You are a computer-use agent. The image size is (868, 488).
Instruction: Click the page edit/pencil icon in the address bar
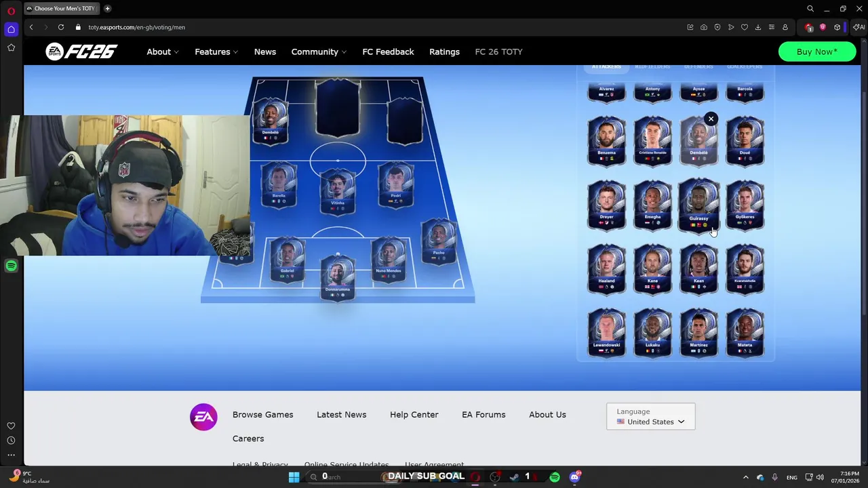click(x=690, y=27)
